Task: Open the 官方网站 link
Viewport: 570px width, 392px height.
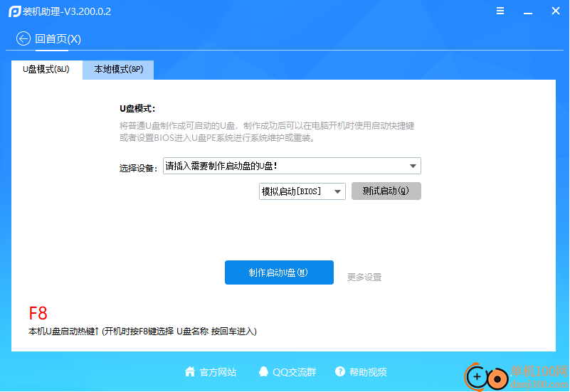Action: tap(218, 372)
